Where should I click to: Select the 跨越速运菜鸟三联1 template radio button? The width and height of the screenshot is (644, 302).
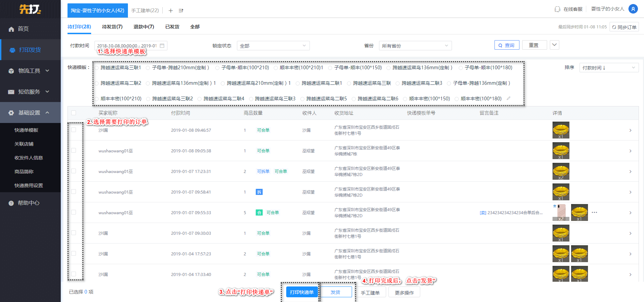[x=97, y=68]
